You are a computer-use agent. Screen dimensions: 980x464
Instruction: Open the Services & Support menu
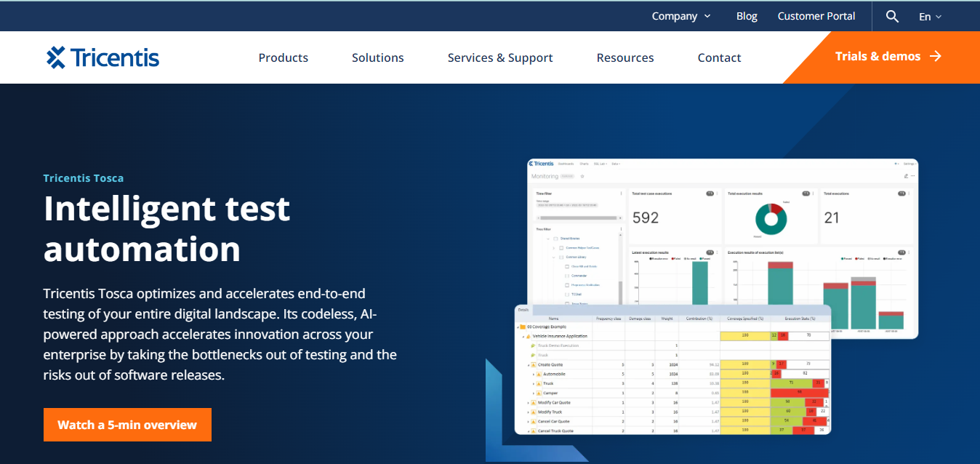tap(500, 57)
